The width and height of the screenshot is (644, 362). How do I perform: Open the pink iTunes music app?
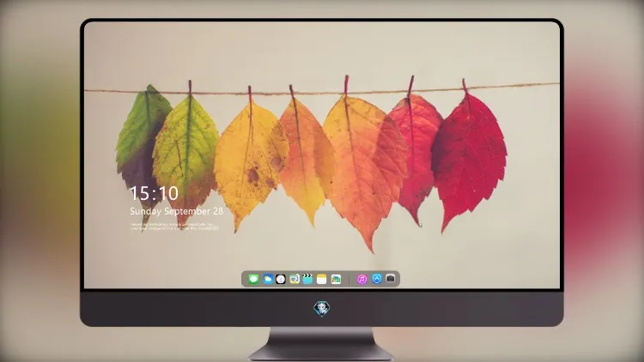[361, 279]
